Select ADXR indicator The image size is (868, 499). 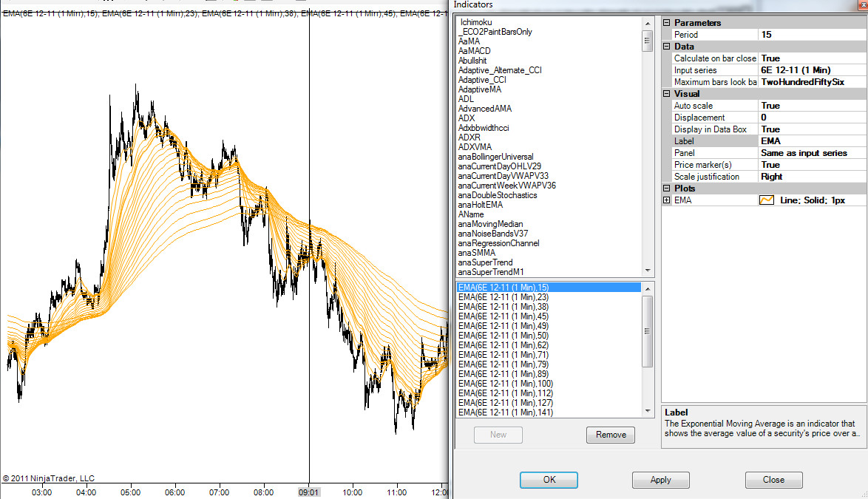469,138
